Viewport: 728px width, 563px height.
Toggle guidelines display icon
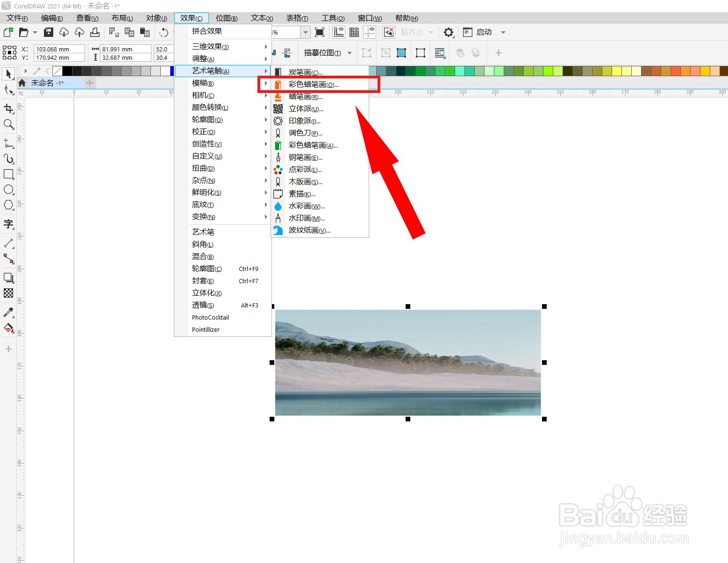point(370,32)
